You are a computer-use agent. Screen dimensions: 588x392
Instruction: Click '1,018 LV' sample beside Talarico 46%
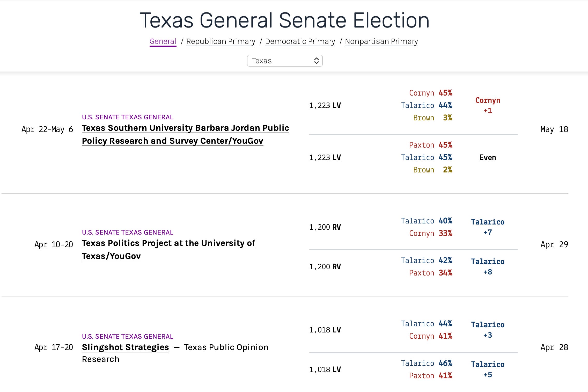click(325, 369)
